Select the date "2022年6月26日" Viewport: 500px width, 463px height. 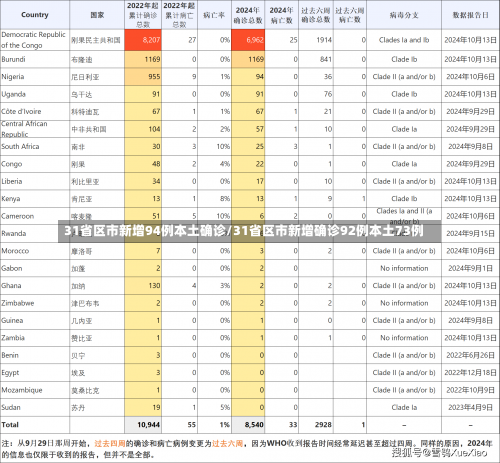click(x=470, y=355)
